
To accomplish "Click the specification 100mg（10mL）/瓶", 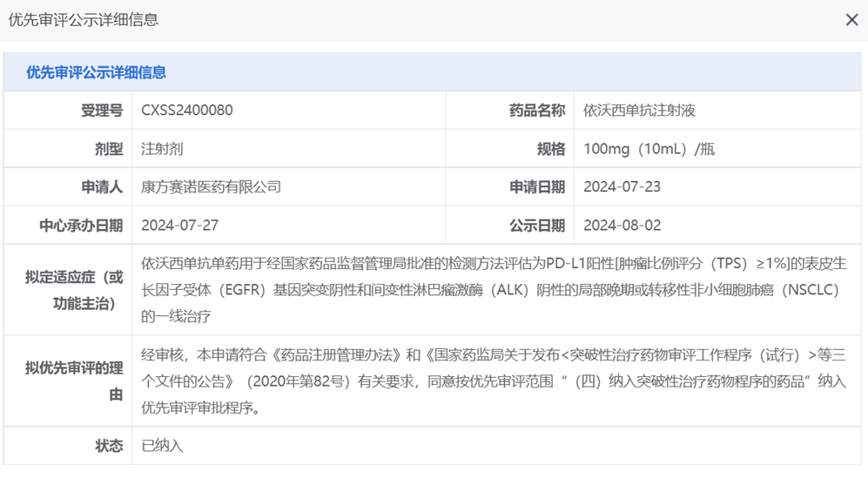I will click(x=649, y=149).
